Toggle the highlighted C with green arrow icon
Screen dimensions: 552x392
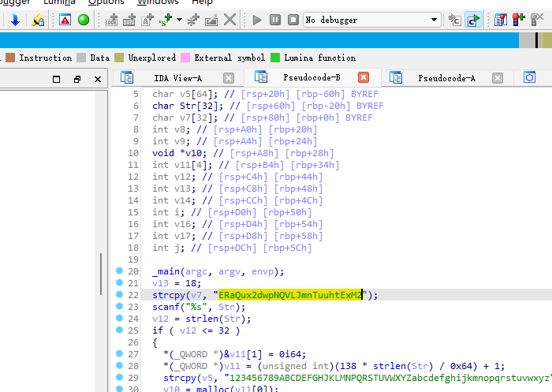pyautogui.click(x=473, y=20)
